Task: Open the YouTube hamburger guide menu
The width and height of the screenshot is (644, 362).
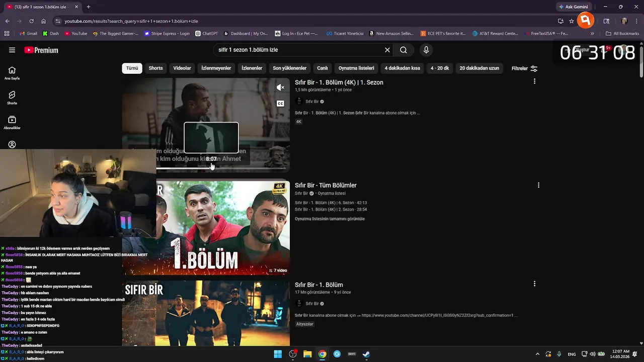Action: (x=12, y=50)
